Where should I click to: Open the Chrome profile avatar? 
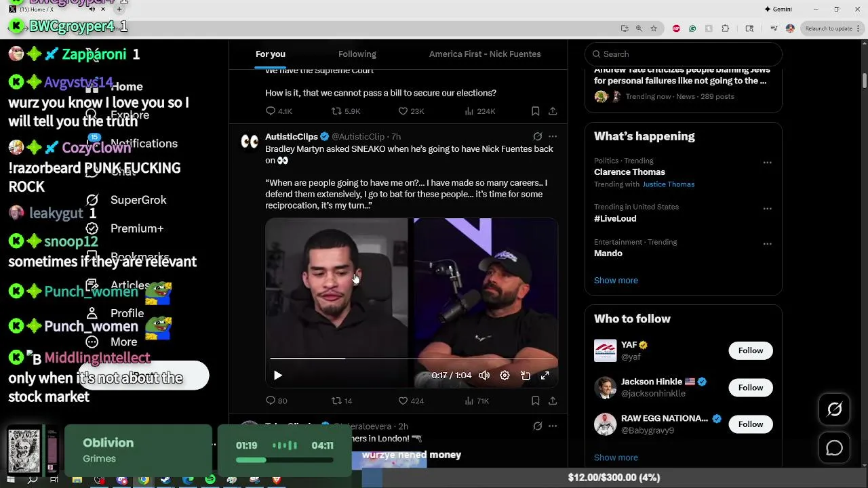click(790, 28)
